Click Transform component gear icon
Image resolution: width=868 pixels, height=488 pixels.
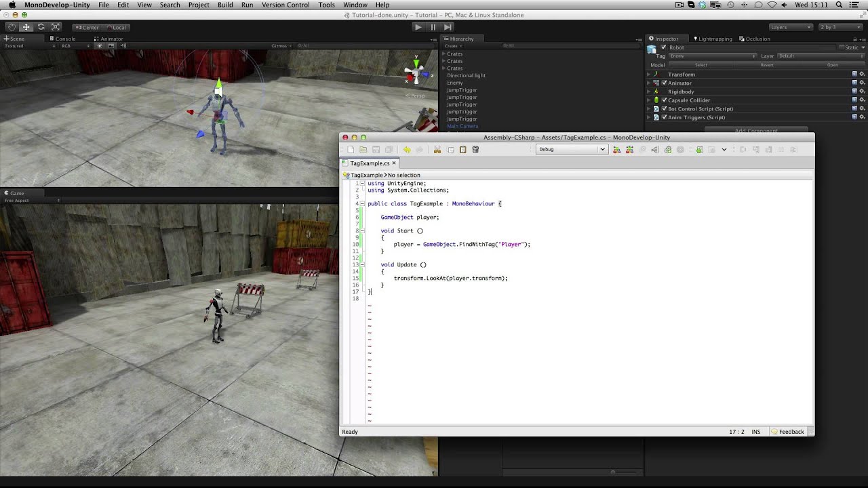(862, 74)
